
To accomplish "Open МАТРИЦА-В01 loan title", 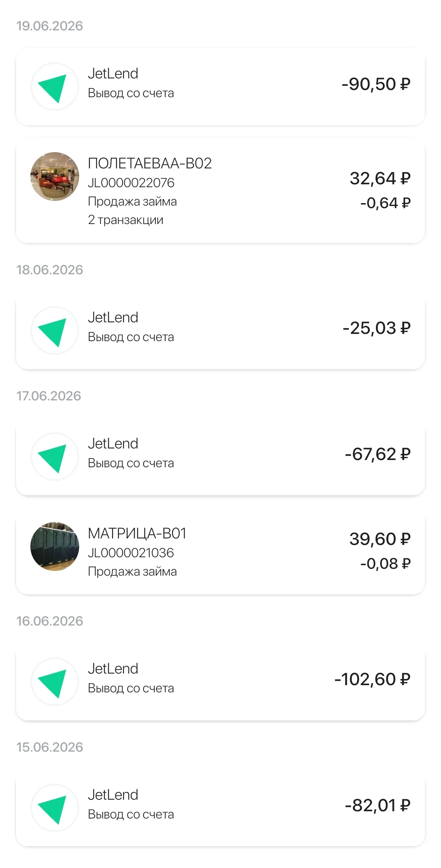I will (137, 533).
